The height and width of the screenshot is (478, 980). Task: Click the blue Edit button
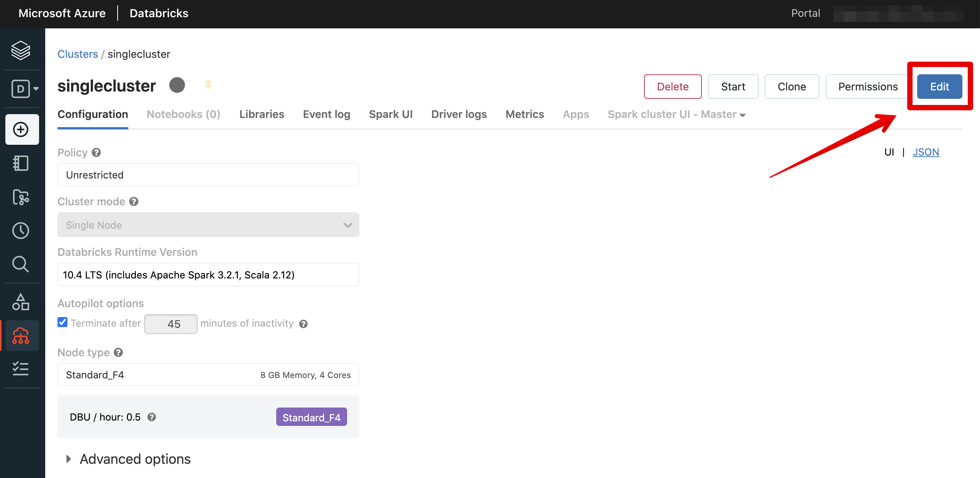click(x=939, y=87)
